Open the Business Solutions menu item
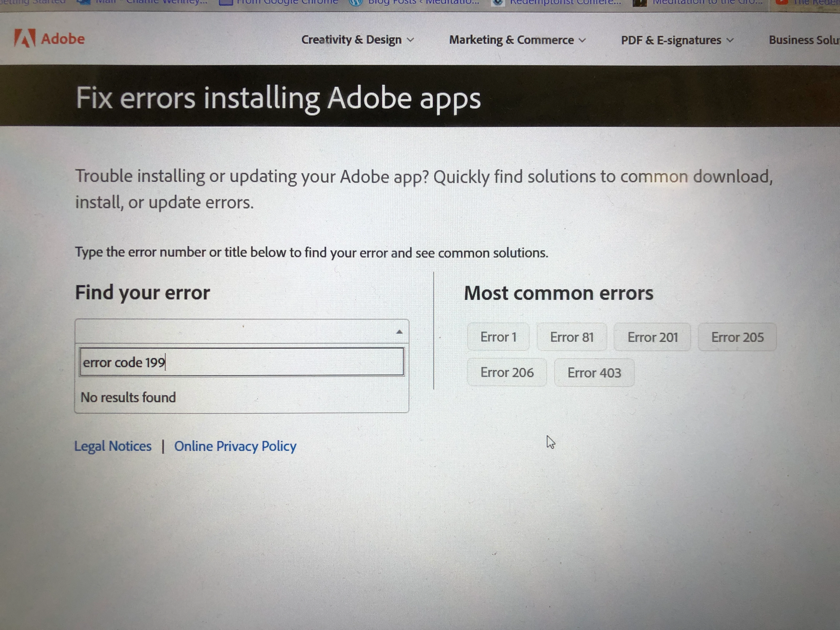The height and width of the screenshot is (630, 840). click(x=803, y=40)
